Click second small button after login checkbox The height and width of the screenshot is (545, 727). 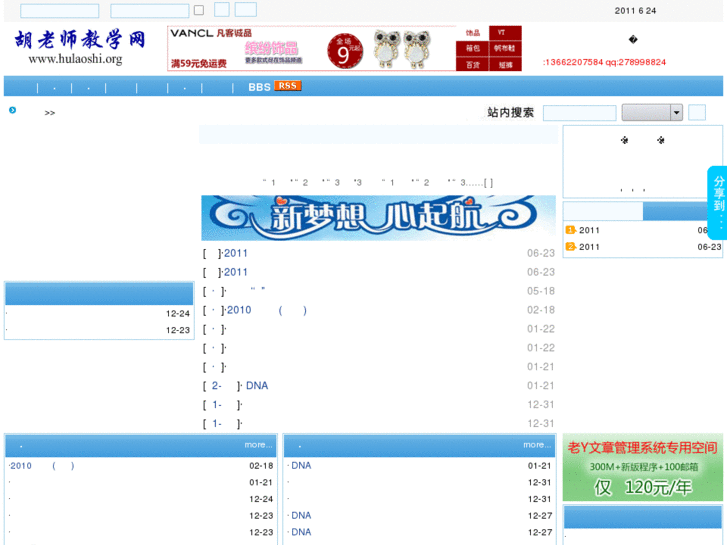tap(246, 9)
